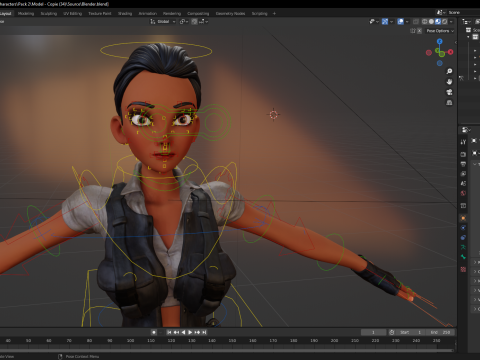The height and width of the screenshot is (360, 480).
Task: Click the properties editor type icon
Action: click(466, 130)
